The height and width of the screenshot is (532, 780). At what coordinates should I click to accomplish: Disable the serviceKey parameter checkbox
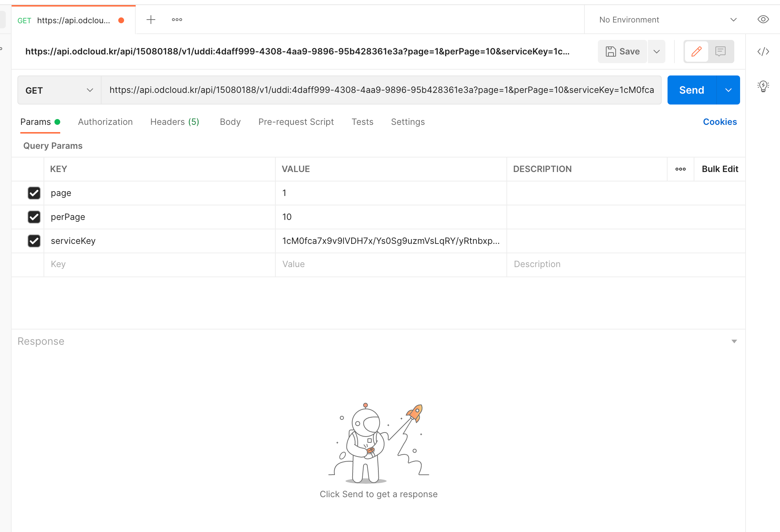click(34, 241)
